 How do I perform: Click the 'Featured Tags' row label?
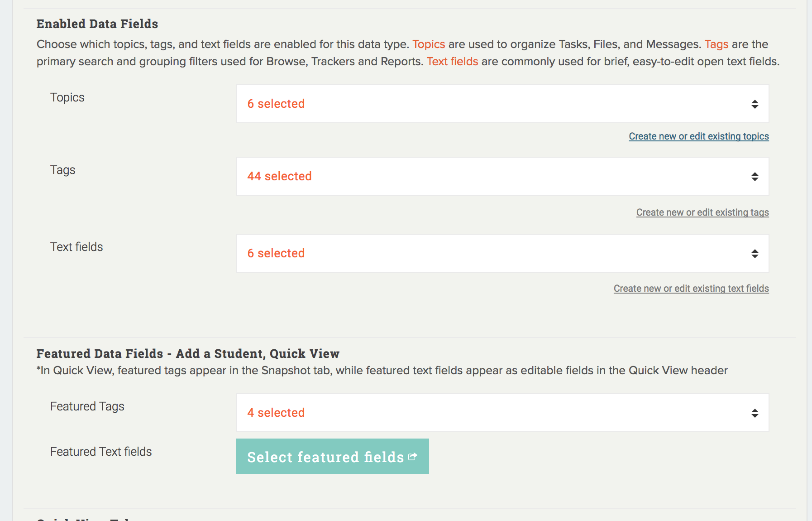pos(87,406)
